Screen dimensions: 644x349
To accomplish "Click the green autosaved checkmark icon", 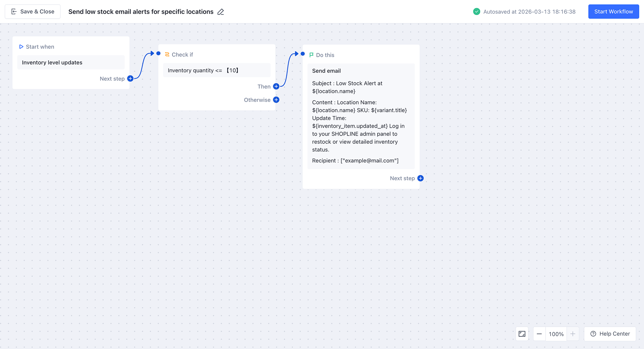I will [477, 12].
